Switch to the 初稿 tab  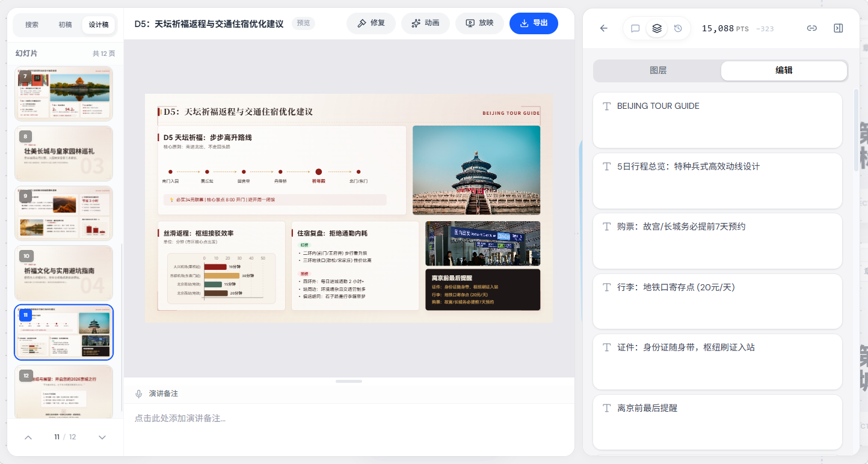click(x=65, y=25)
